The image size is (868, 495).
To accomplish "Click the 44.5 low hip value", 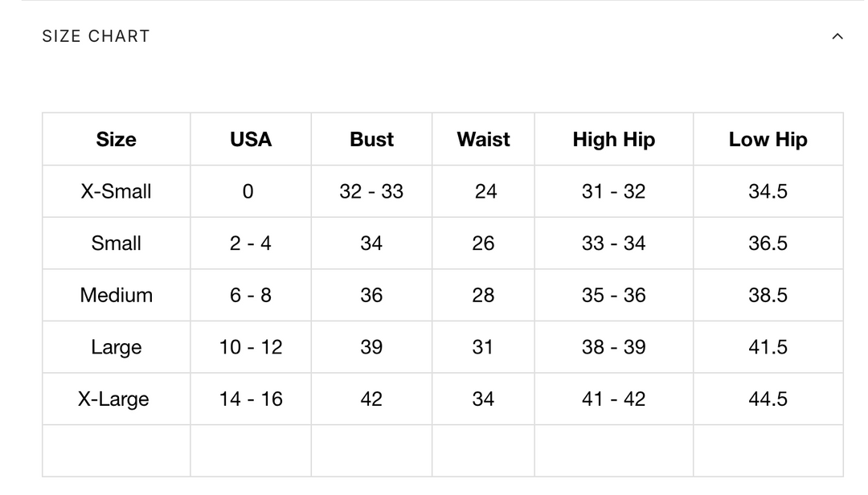I will click(768, 399).
